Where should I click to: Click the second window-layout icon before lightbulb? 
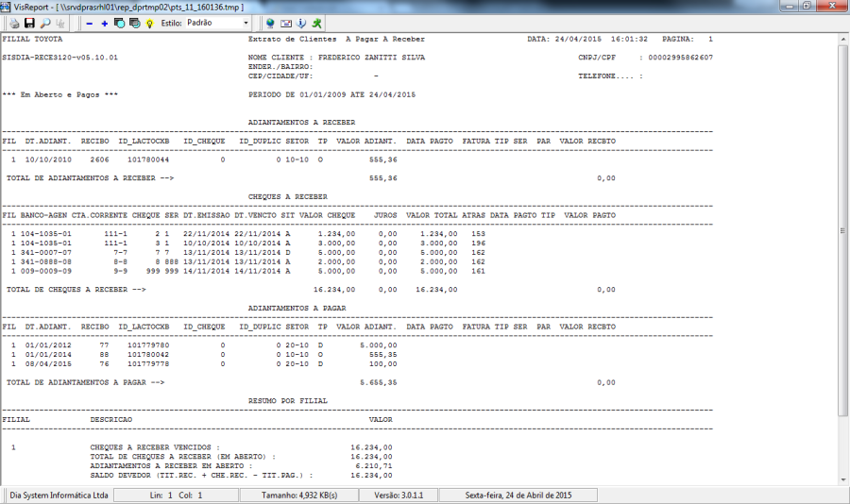coord(134,24)
